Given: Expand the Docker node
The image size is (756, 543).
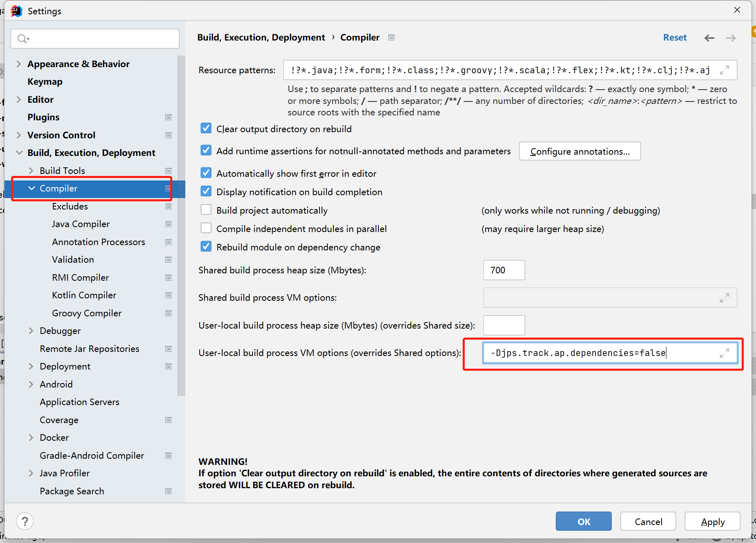Looking at the screenshot, I should [31, 438].
